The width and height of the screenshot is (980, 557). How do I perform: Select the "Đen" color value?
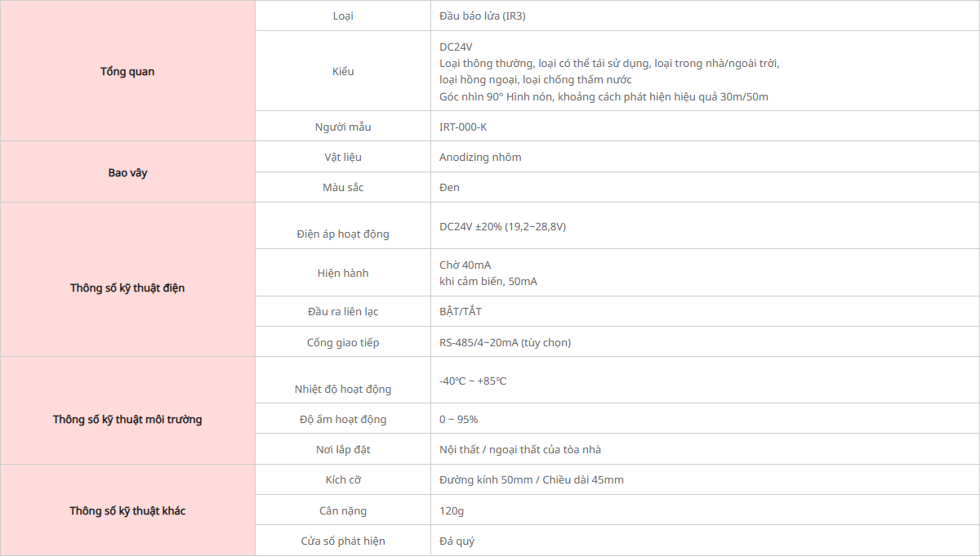(449, 187)
